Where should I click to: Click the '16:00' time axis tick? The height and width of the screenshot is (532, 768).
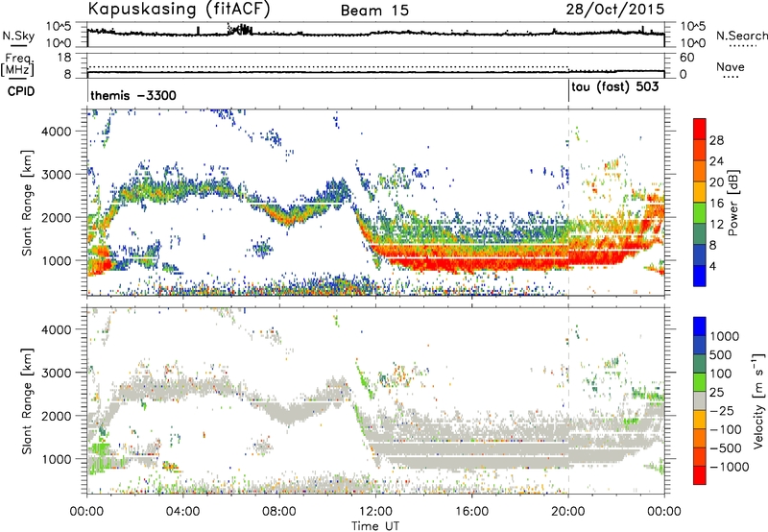(x=471, y=512)
